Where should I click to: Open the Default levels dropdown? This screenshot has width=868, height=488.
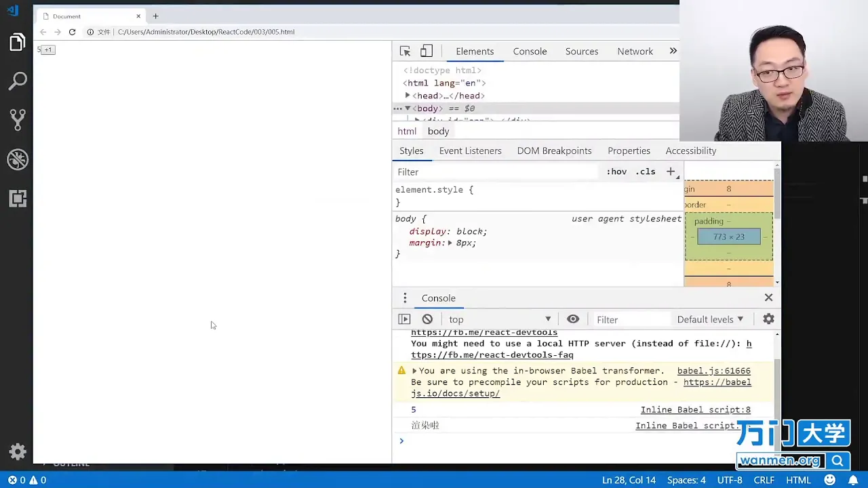(710, 319)
